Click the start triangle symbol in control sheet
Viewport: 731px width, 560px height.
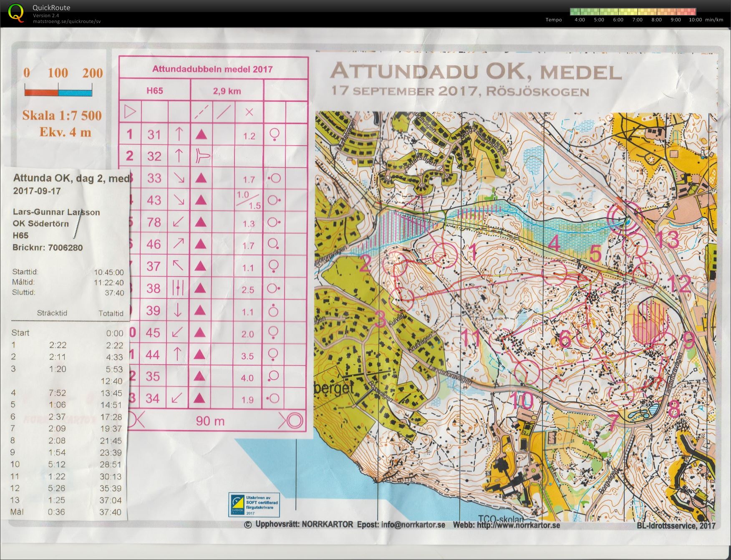130,112
